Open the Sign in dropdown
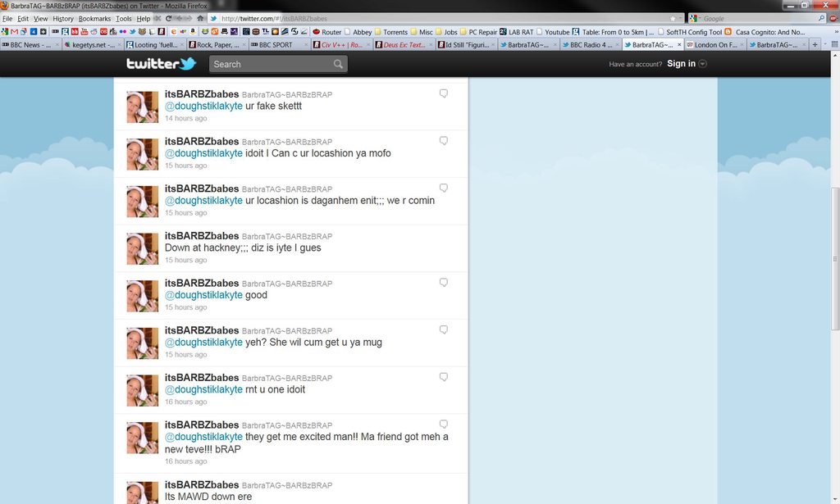 687,64
